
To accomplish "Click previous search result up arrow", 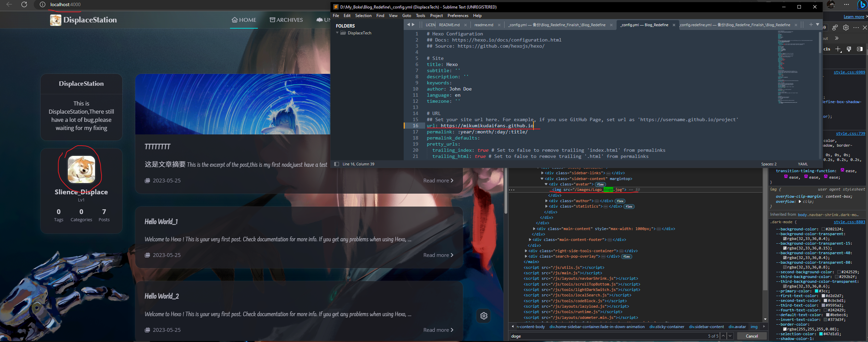I will pos(723,336).
